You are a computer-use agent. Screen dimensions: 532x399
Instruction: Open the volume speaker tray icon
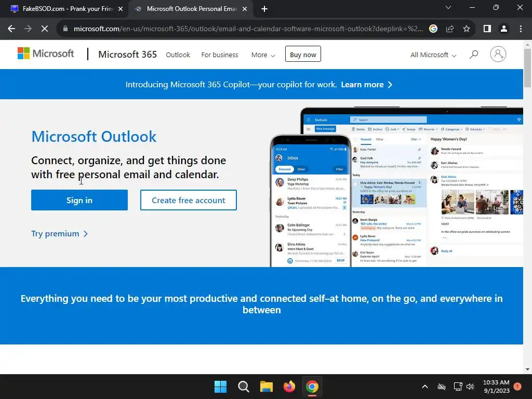point(470,387)
